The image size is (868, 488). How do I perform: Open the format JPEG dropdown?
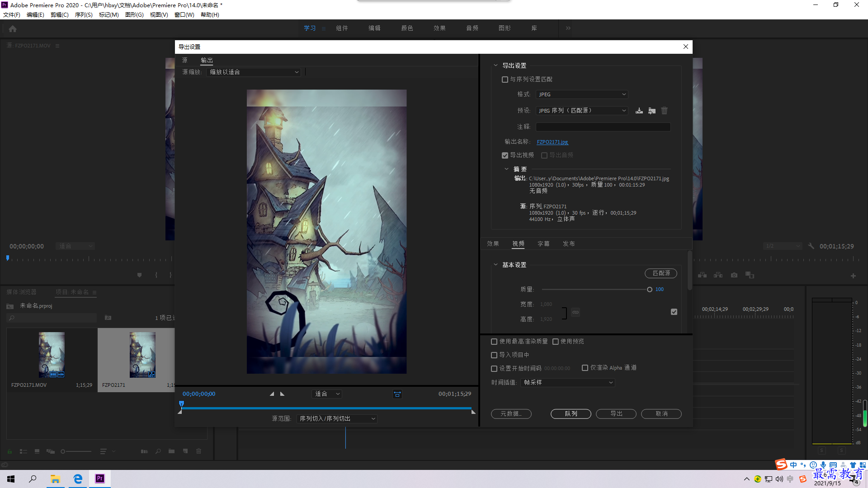582,94
